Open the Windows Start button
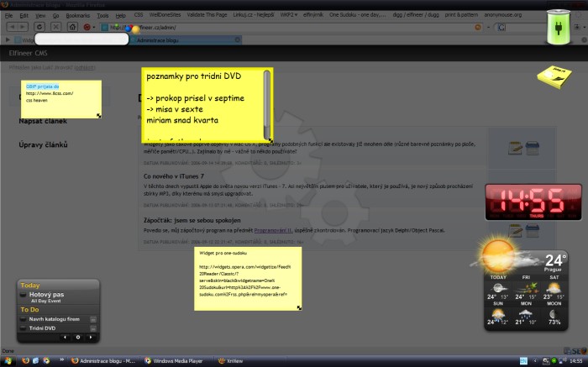 pos(8,361)
